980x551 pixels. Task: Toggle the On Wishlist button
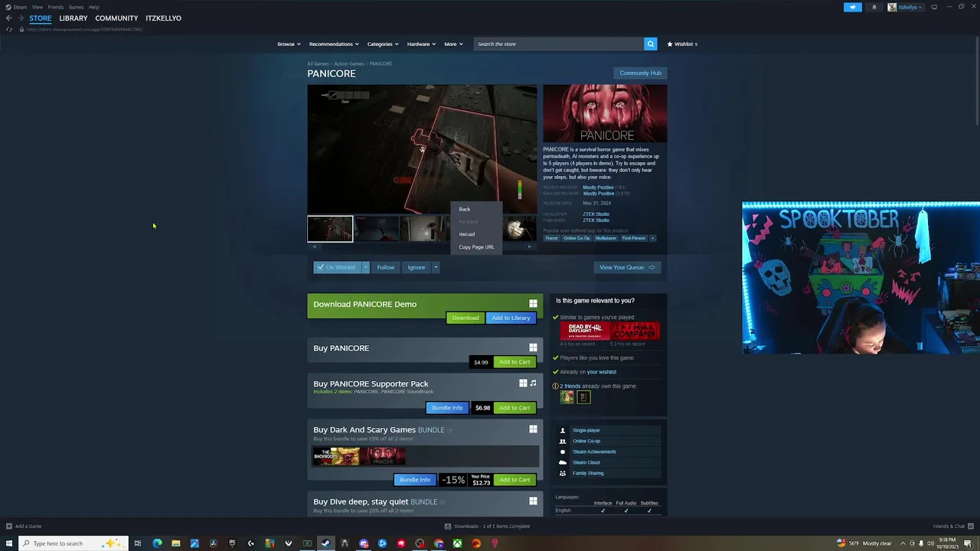[337, 267]
